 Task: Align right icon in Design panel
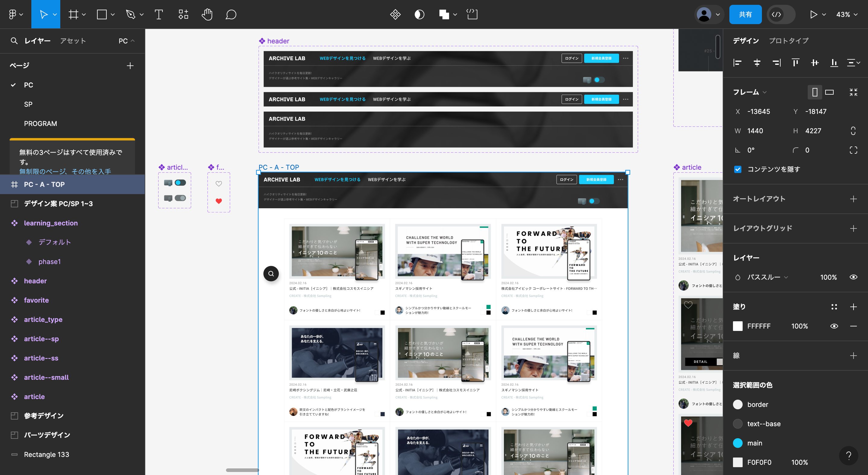(x=776, y=63)
